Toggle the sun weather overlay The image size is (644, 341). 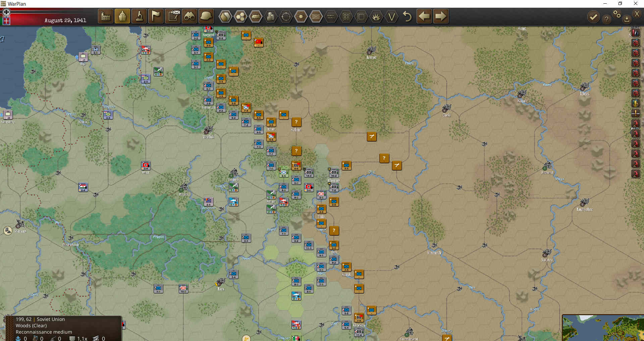(x=301, y=16)
